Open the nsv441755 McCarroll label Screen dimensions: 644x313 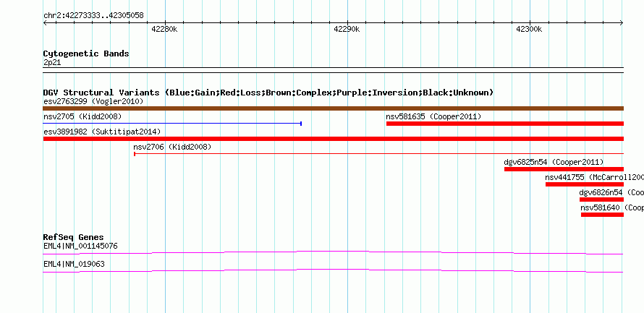594,177
